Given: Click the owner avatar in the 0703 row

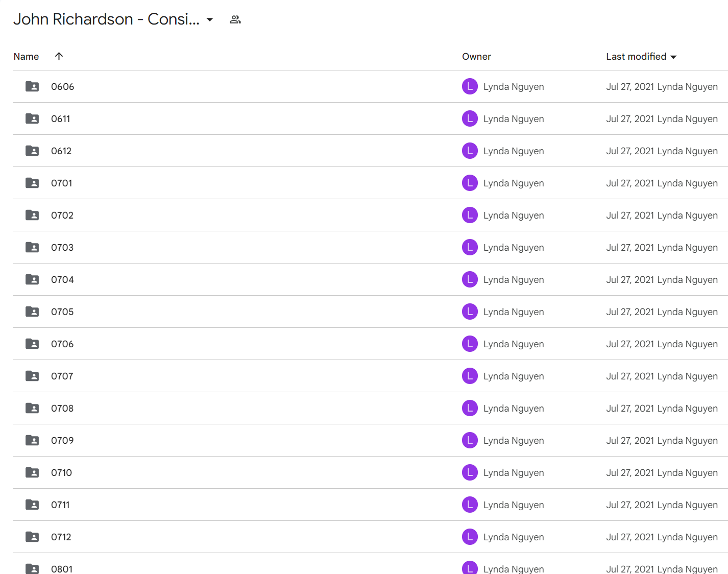Looking at the screenshot, I should [470, 247].
